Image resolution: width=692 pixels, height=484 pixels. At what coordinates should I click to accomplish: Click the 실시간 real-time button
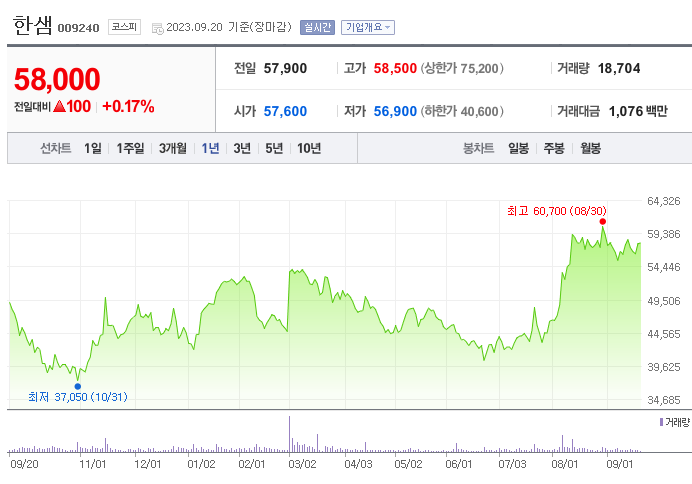click(x=317, y=27)
